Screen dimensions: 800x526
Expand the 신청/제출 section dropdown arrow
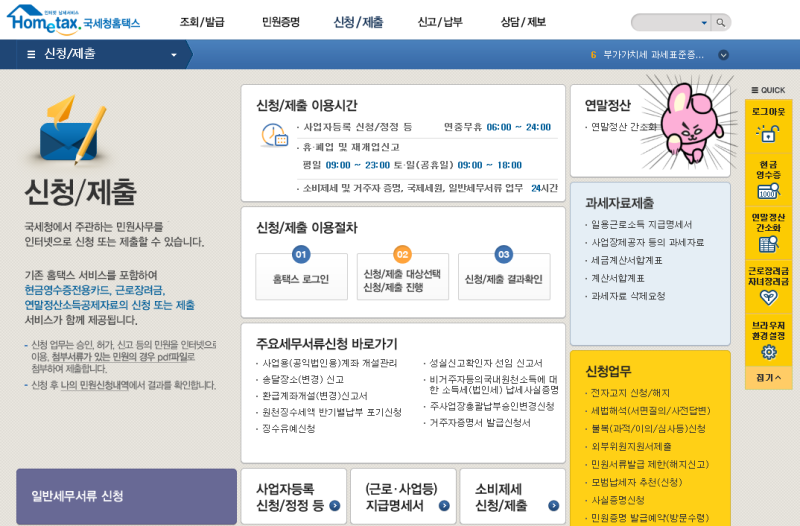[174, 55]
